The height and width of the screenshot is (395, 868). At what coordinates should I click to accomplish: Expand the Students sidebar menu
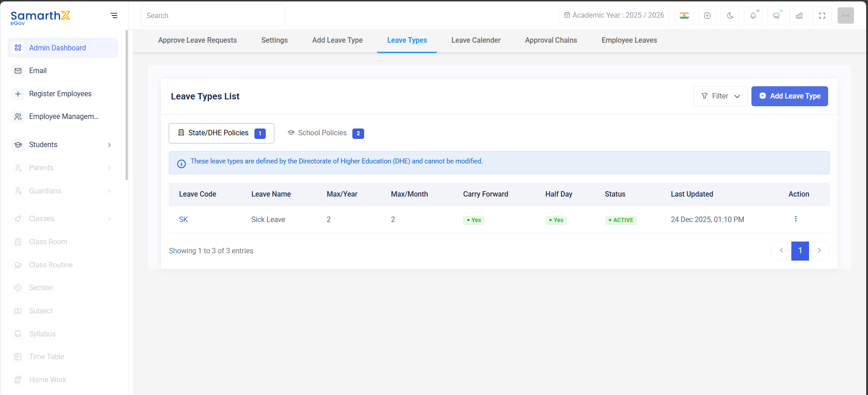coord(63,145)
